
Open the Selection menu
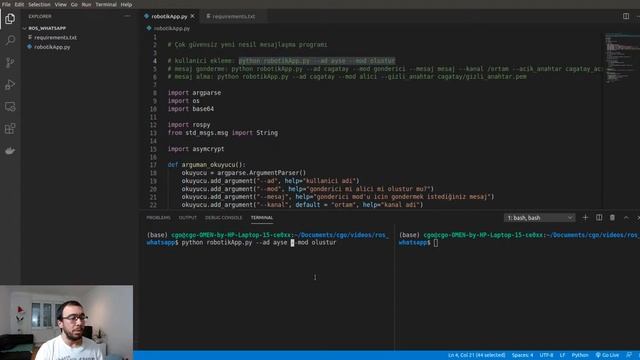(x=39, y=4)
